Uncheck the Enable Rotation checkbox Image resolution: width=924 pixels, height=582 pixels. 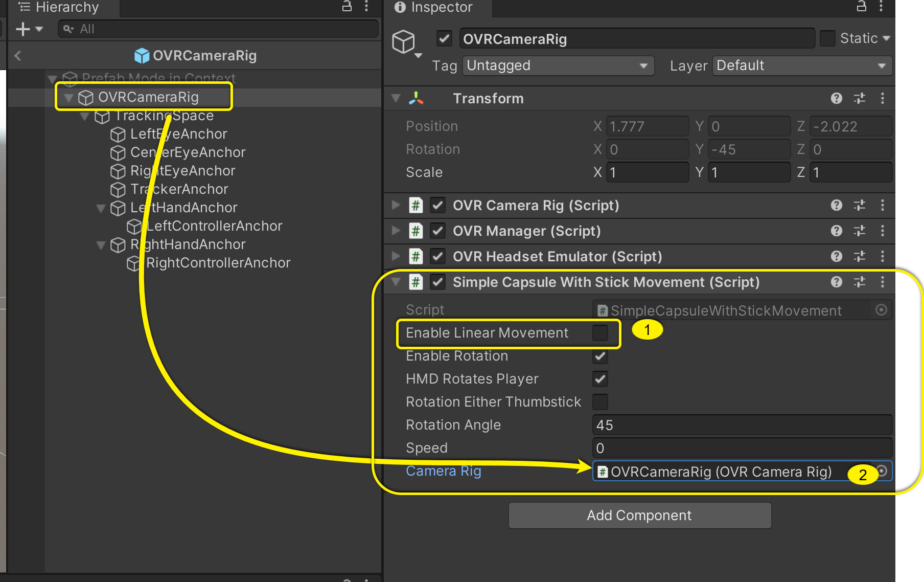pos(600,356)
